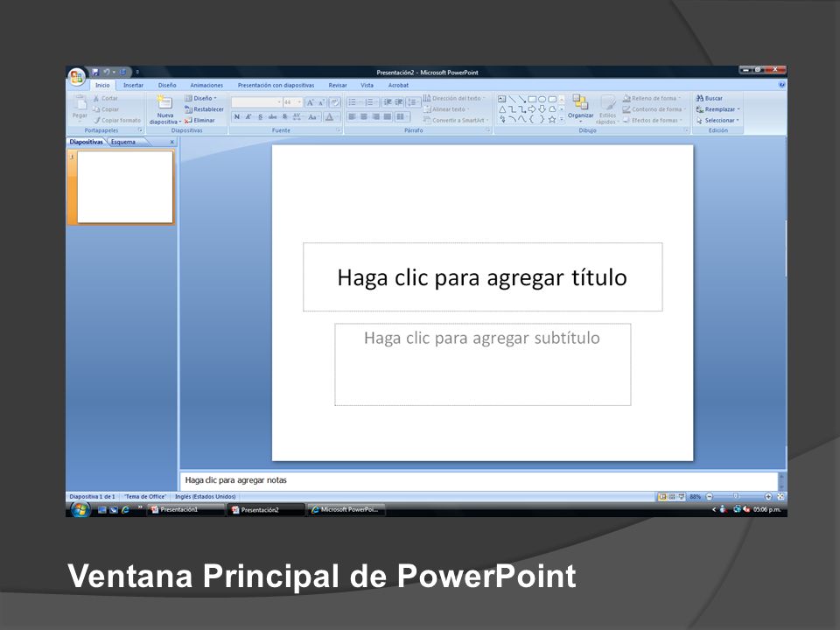Click the 'Haga clic para agregar título' placeholder

483,277
